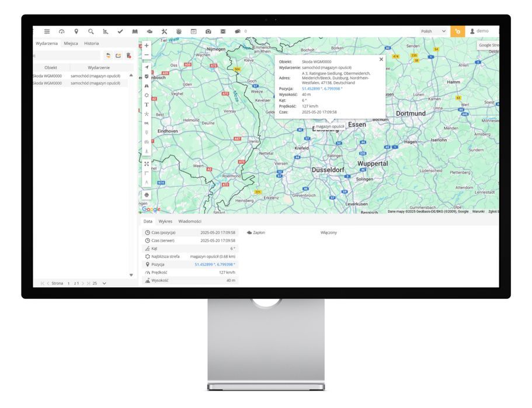Open the chart reports icon

pos(106,32)
